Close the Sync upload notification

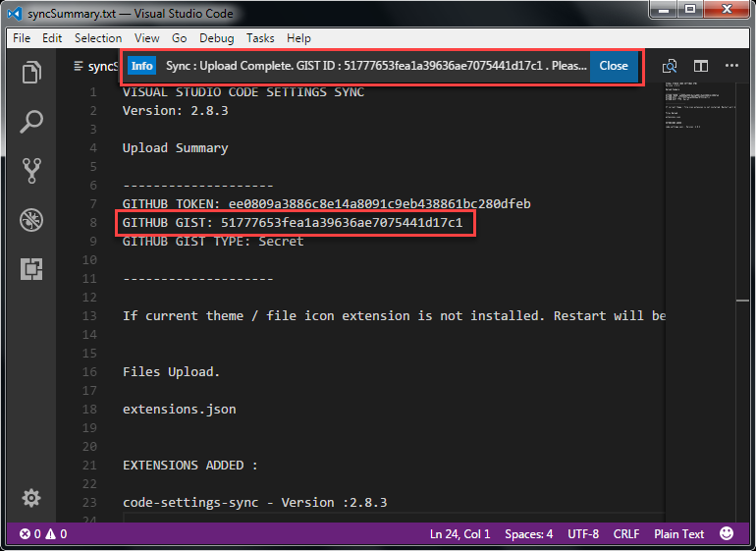tap(614, 66)
